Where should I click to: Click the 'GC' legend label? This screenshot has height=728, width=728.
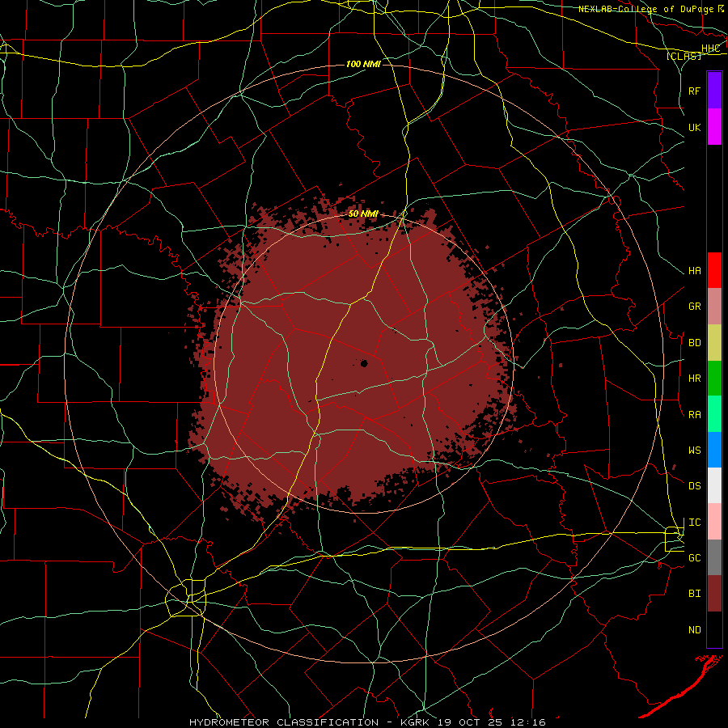click(695, 558)
